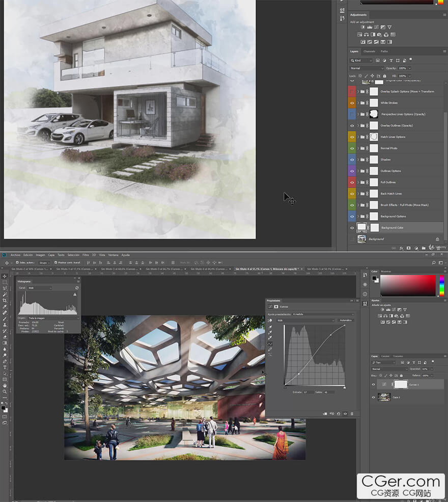Expand the Background Options group
The height and width of the screenshot is (502, 448).
(358, 217)
